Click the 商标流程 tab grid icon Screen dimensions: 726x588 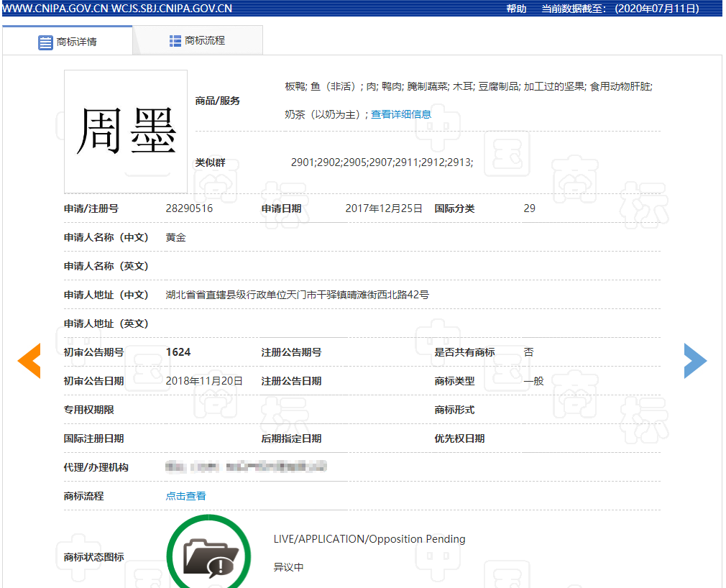tap(175, 41)
